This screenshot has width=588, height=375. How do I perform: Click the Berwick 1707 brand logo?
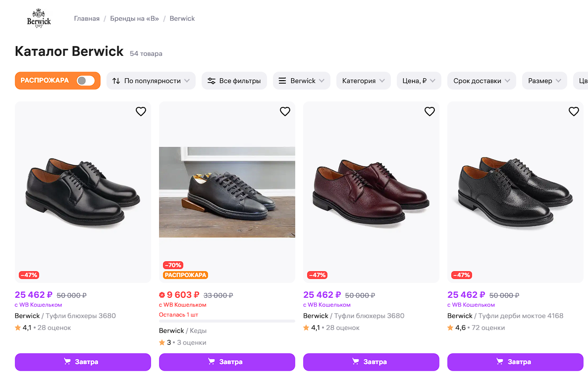39,19
